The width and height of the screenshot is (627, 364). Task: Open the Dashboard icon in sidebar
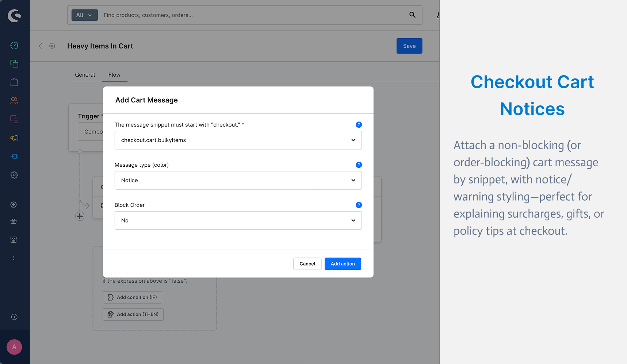14,45
